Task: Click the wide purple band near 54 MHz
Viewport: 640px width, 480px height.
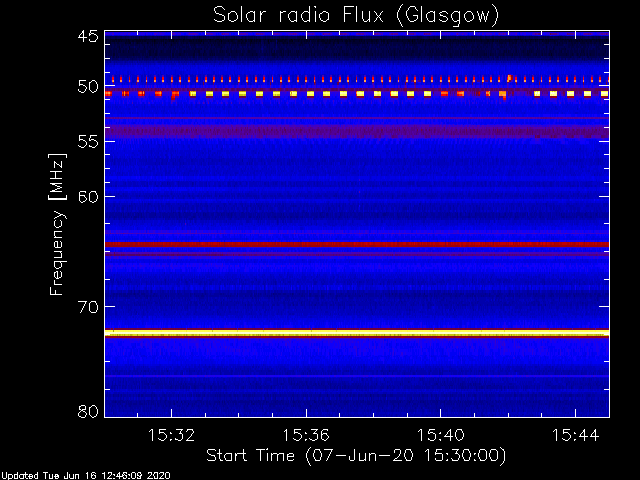Action: coord(357,132)
